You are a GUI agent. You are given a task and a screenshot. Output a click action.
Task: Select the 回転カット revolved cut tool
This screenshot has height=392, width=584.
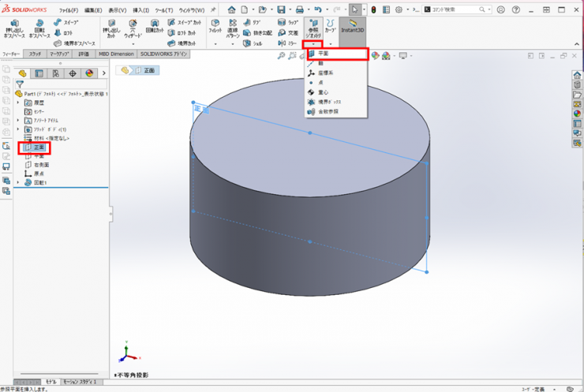tap(155, 28)
